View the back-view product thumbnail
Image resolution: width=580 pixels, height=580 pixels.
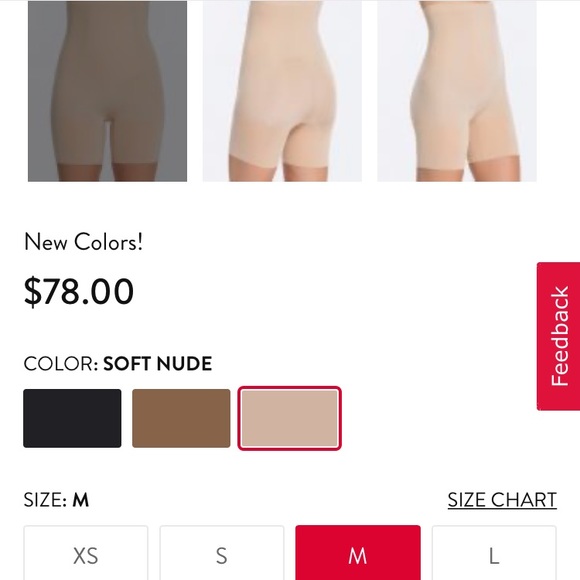click(x=282, y=91)
